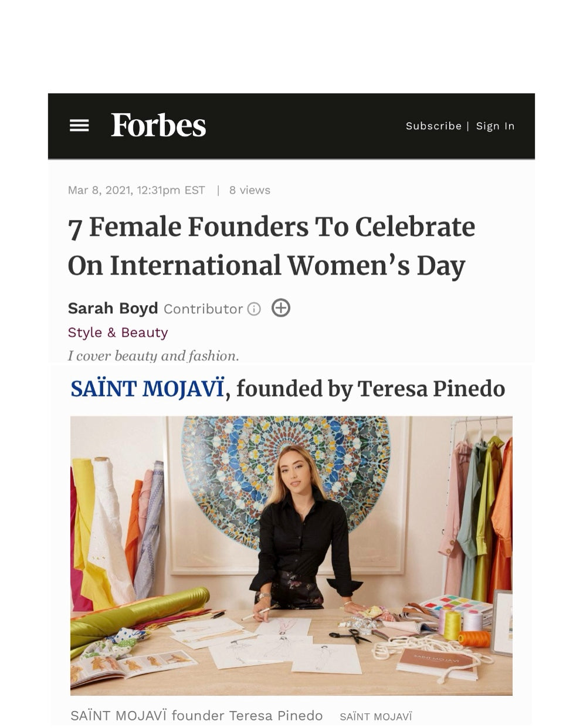
Task: Open the Style & Beauty section
Action: [118, 333]
